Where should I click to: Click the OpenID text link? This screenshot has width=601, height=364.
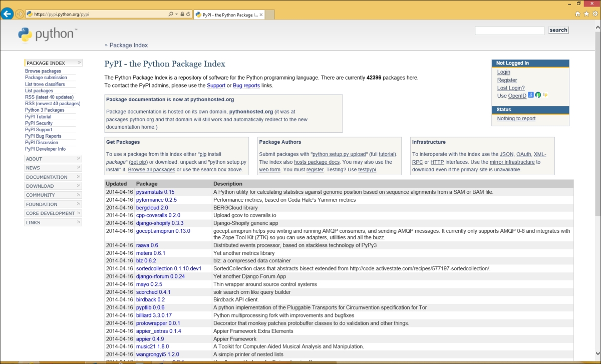(x=517, y=96)
